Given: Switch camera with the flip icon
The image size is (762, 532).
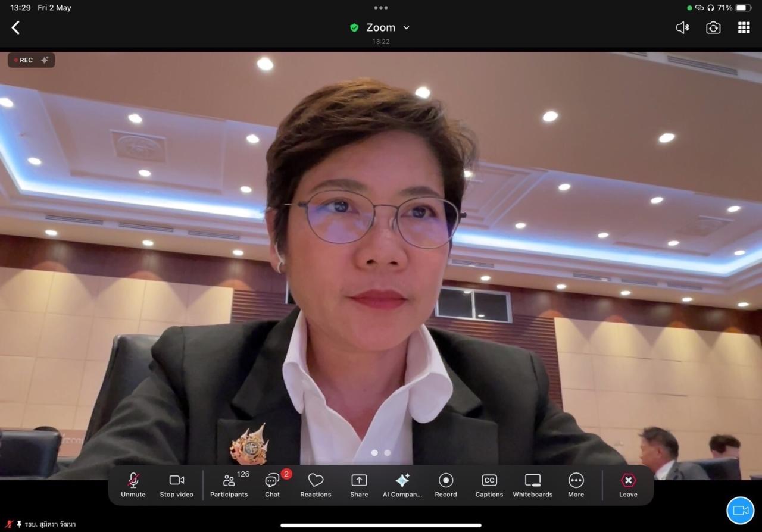Looking at the screenshot, I should tap(713, 27).
